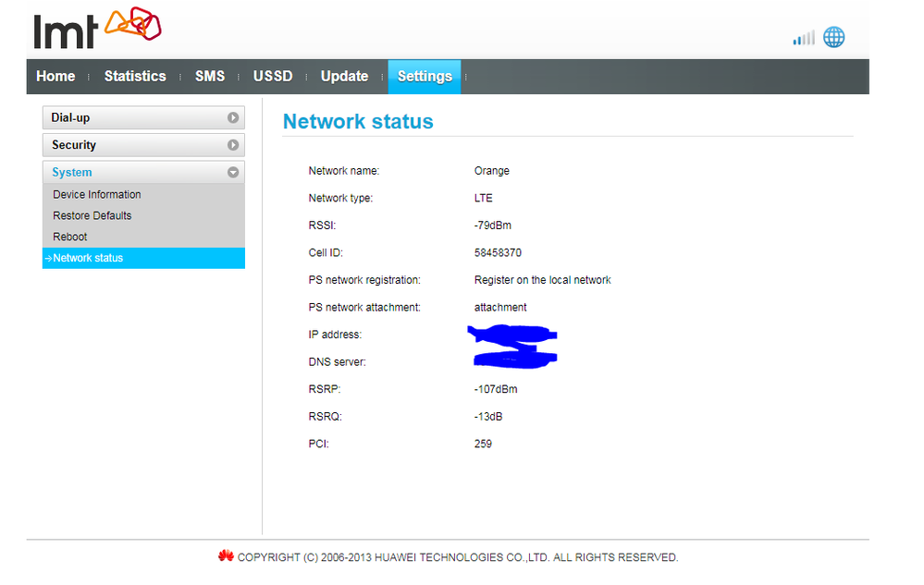Click the signal strength bars icon
The height and width of the screenshot is (585, 924).
pyautogui.click(x=804, y=38)
